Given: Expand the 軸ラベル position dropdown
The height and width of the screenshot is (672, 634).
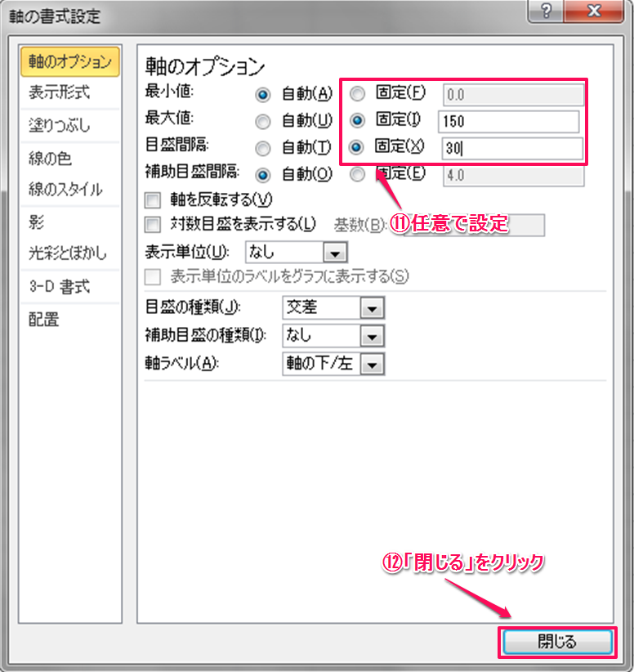Looking at the screenshot, I should [372, 364].
